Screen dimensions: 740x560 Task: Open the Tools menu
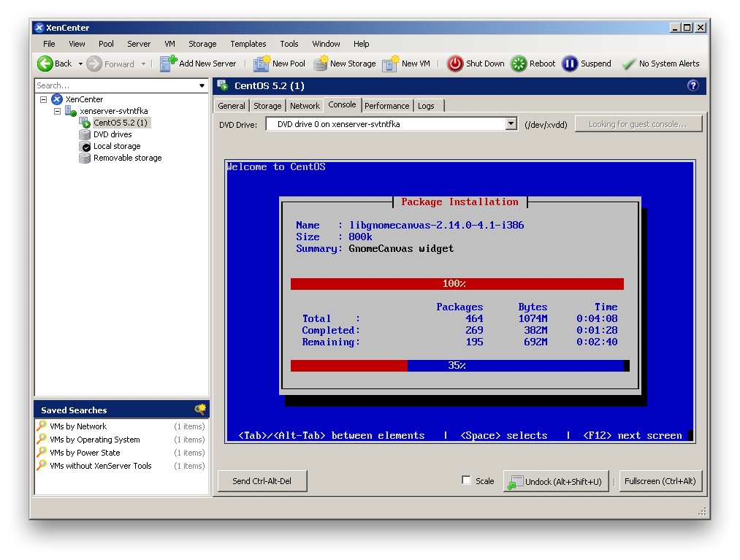coord(289,44)
